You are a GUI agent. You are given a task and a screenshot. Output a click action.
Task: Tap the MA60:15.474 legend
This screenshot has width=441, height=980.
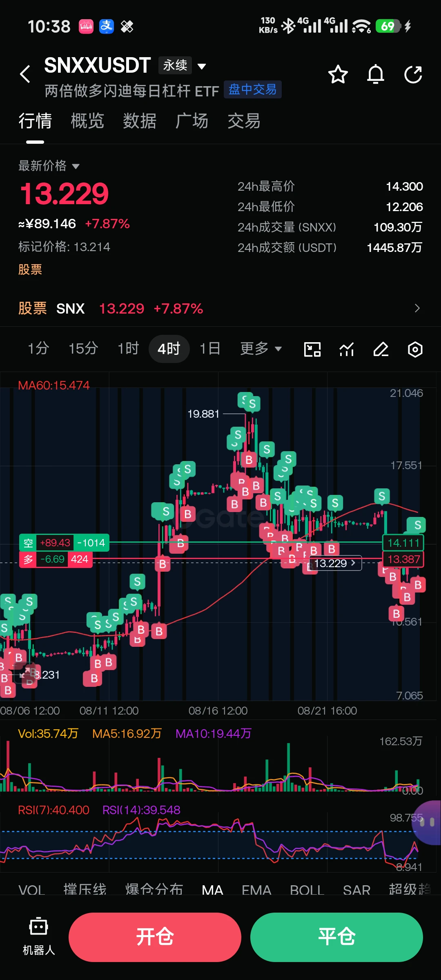[x=54, y=385]
